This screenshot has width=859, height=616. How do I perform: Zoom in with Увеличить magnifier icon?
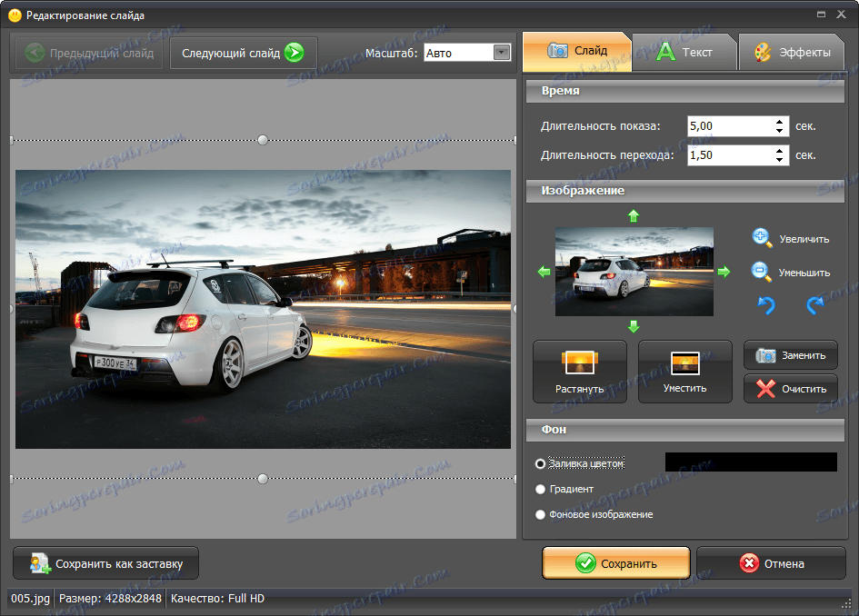click(762, 238)
